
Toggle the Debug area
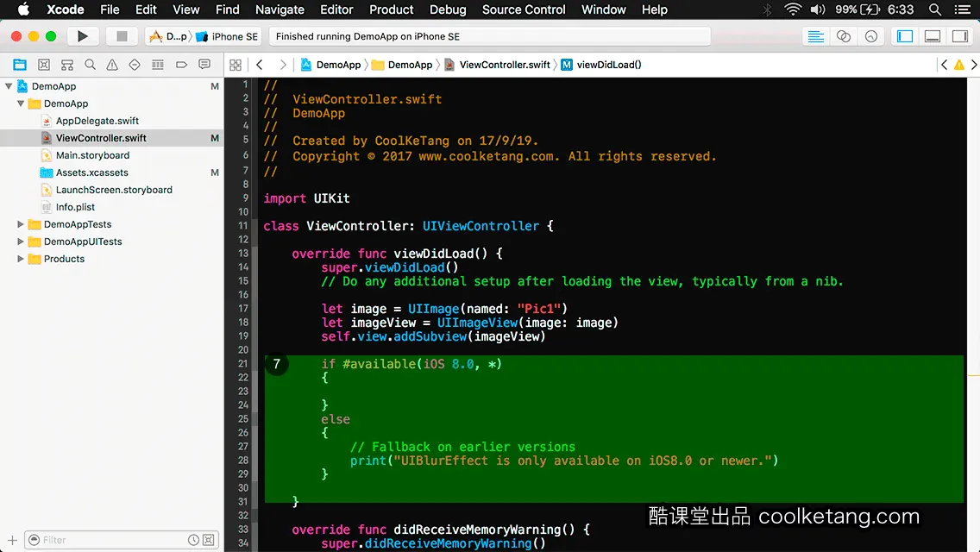click(932, 36)
